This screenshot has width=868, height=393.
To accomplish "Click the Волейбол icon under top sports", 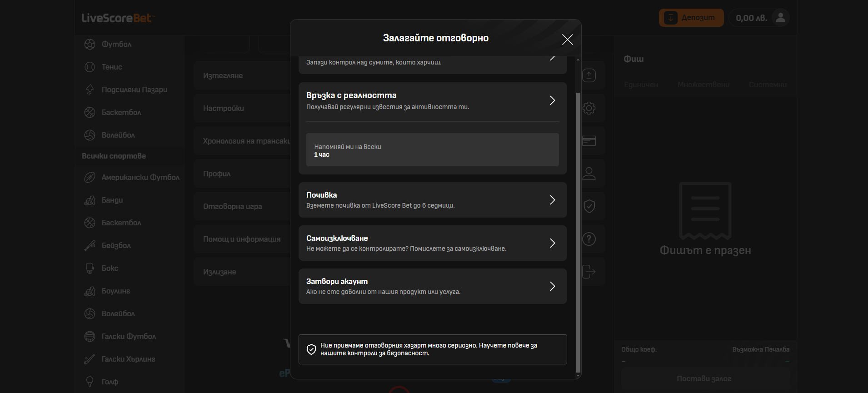I will click(x=90, y=135).
